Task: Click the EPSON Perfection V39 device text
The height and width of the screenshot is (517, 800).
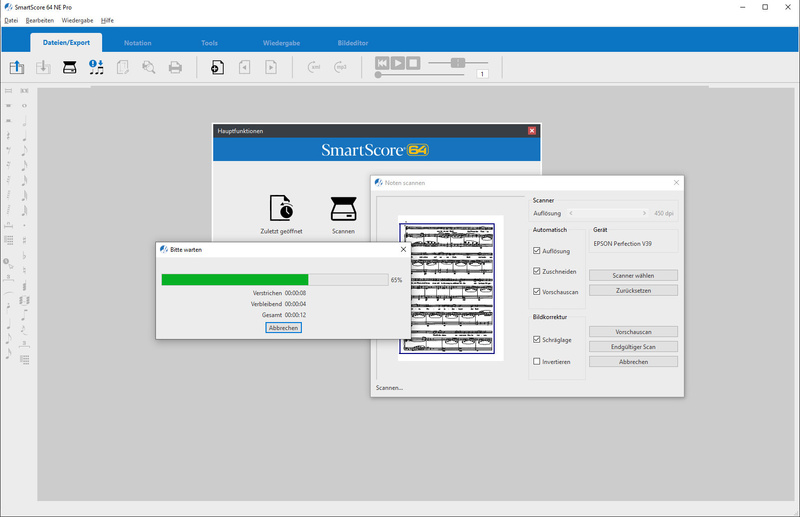Action: tap(622, 244)
